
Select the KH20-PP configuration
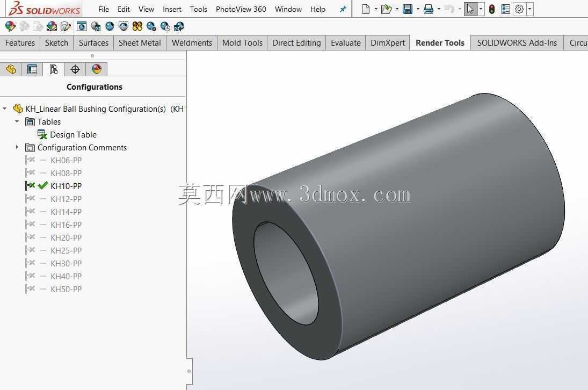66,238
